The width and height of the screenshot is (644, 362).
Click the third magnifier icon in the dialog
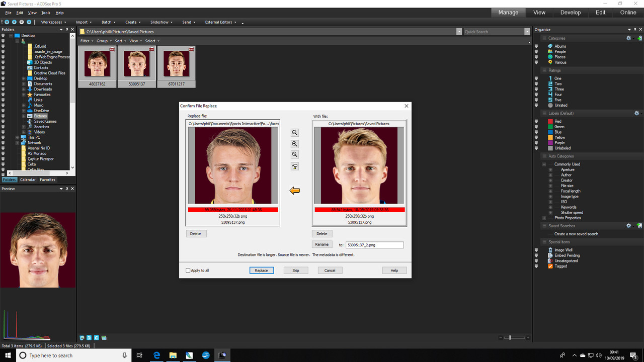pyautogui.click(x=295, y=154)
